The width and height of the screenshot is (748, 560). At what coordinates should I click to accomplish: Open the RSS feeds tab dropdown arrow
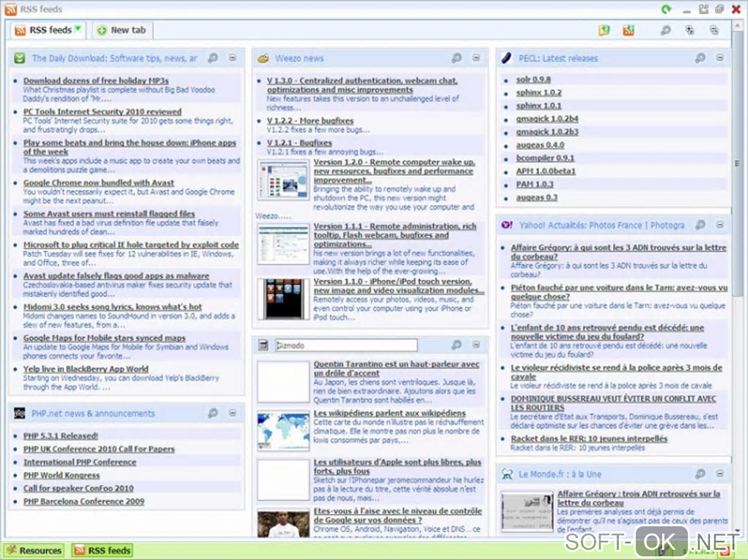(x=78, y=29)
